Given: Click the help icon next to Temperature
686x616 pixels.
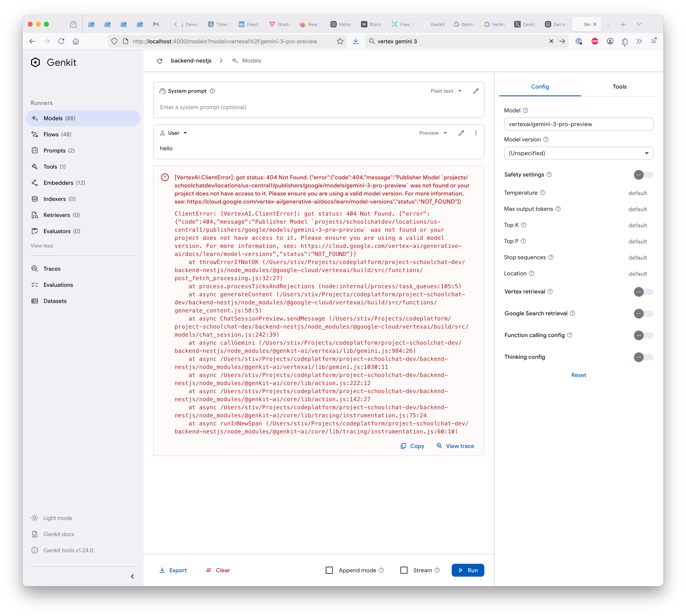Looking at the screenshot, I should click(x=542, y=193).
